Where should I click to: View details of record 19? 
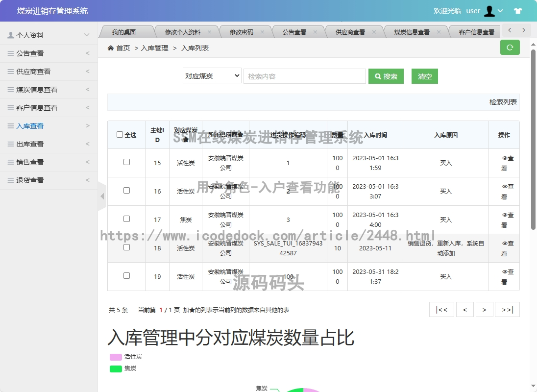507,277
